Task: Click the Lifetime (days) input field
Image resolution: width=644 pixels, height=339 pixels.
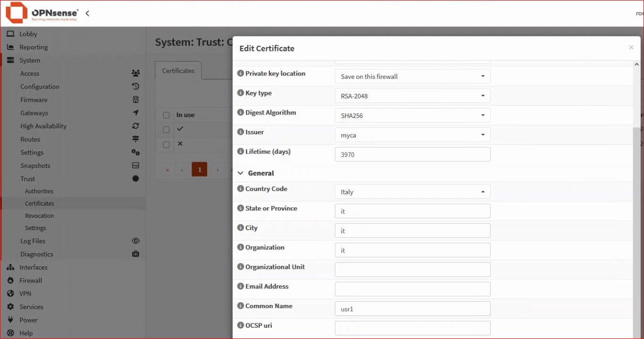Action: (x=412, y=155)
